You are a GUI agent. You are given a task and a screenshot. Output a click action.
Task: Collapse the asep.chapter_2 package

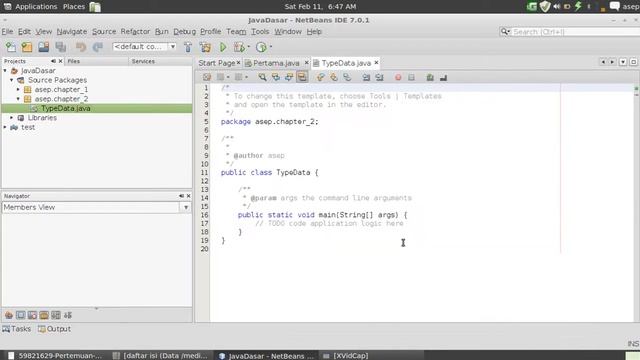pos(18,99)
